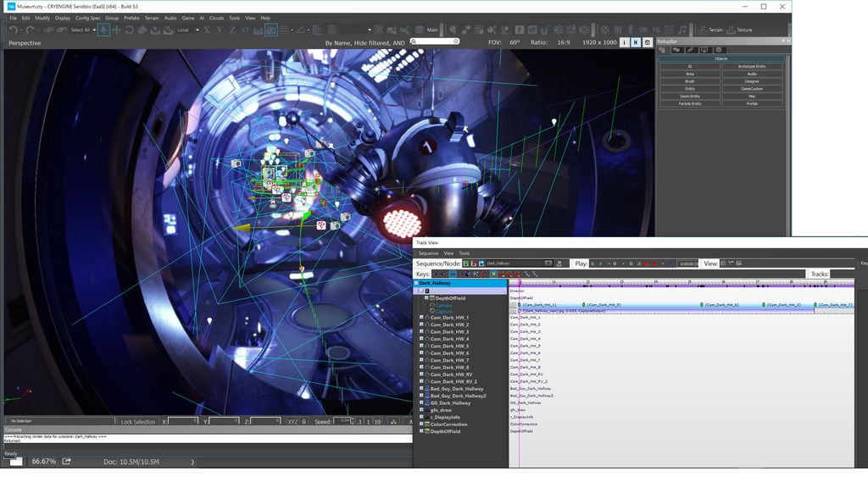Expand the ColorCorrection node
This screenshot has width=868, height=488.
point(421,424)
